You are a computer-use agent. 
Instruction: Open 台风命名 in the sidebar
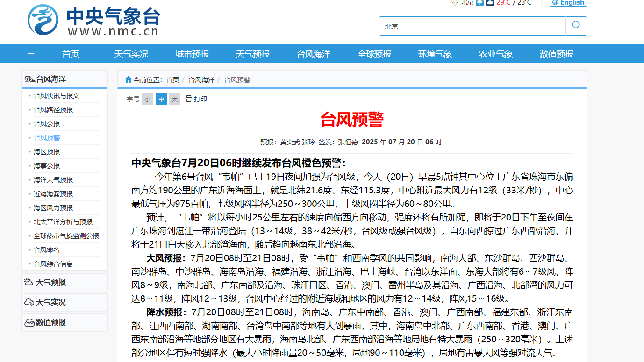[47, 250]
